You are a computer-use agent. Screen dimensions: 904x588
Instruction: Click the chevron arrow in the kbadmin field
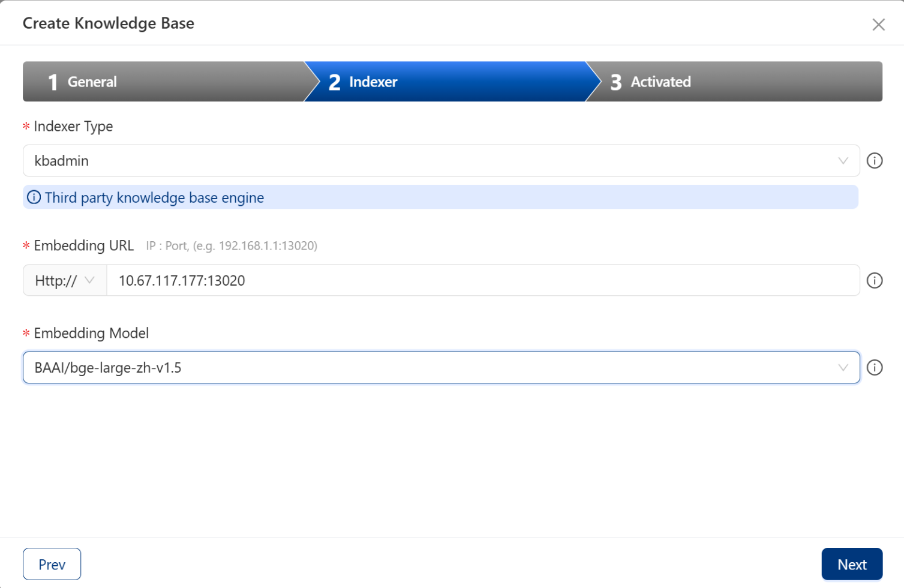pyautogui.click(x=843, y=161)
